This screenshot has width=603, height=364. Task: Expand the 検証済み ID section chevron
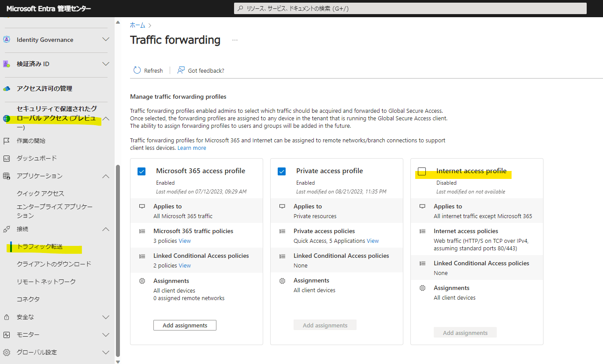coord(106,64)
